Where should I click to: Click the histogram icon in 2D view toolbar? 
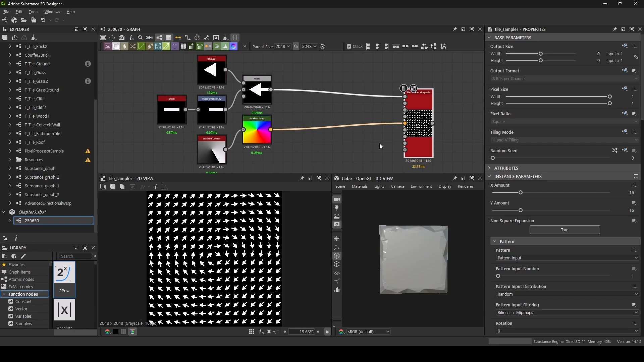pos(165,187)
